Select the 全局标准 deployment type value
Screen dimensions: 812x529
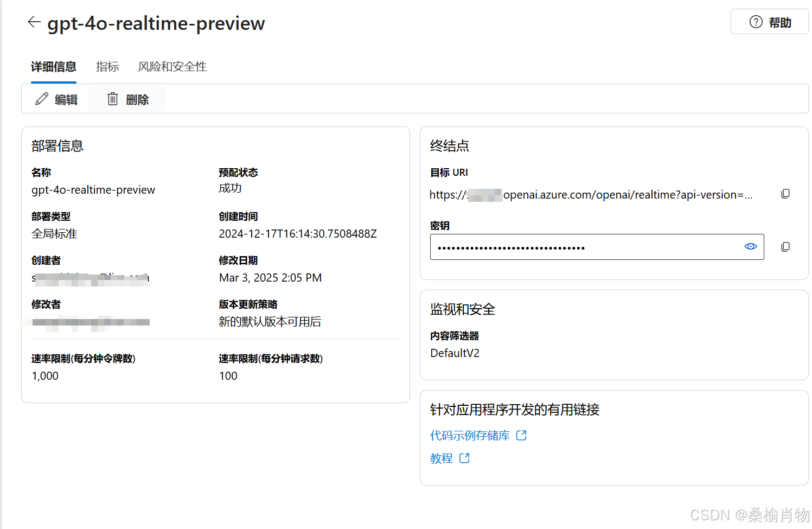tap(54, 234)
